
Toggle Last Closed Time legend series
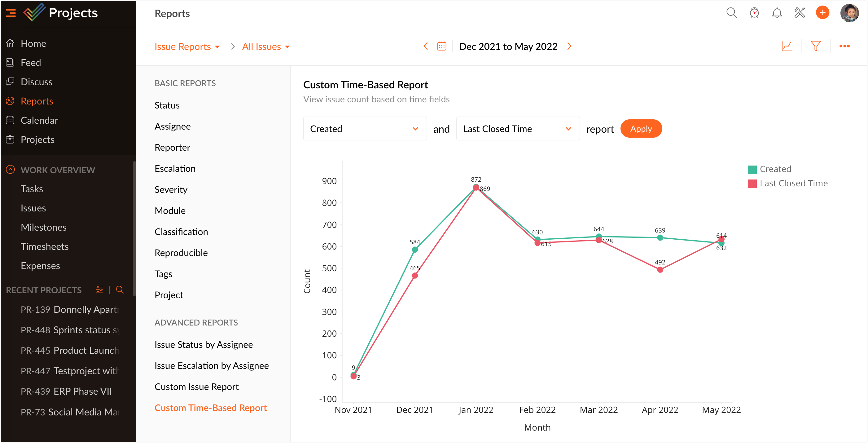[x=793, y=184]
